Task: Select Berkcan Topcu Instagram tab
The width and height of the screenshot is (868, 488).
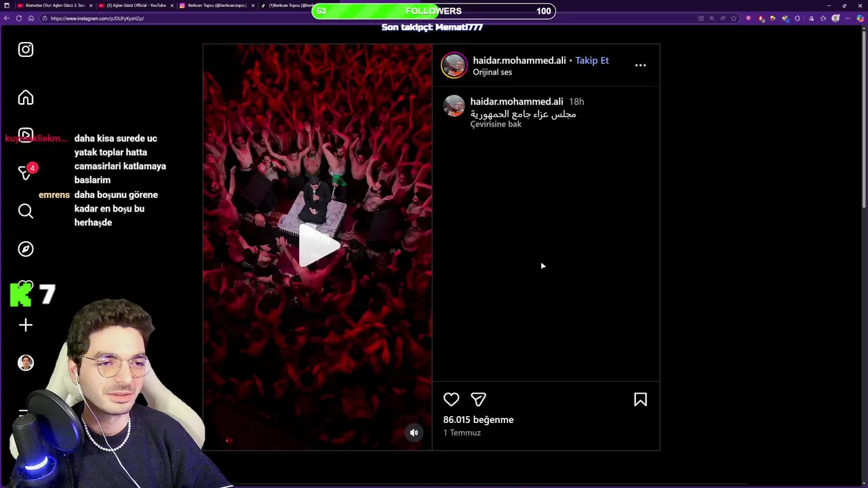Action: [217, 5]
